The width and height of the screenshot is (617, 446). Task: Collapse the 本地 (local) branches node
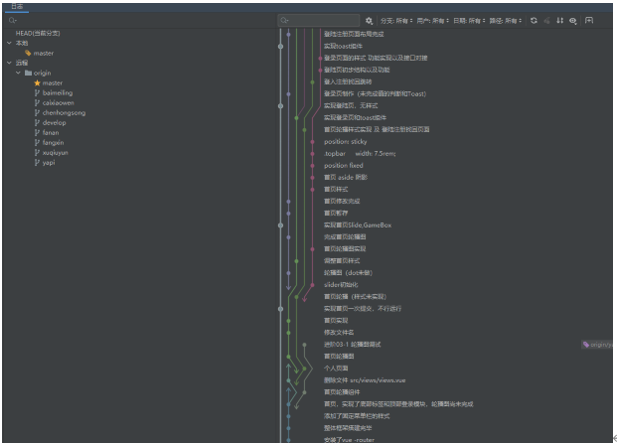(x=9, y=43)
